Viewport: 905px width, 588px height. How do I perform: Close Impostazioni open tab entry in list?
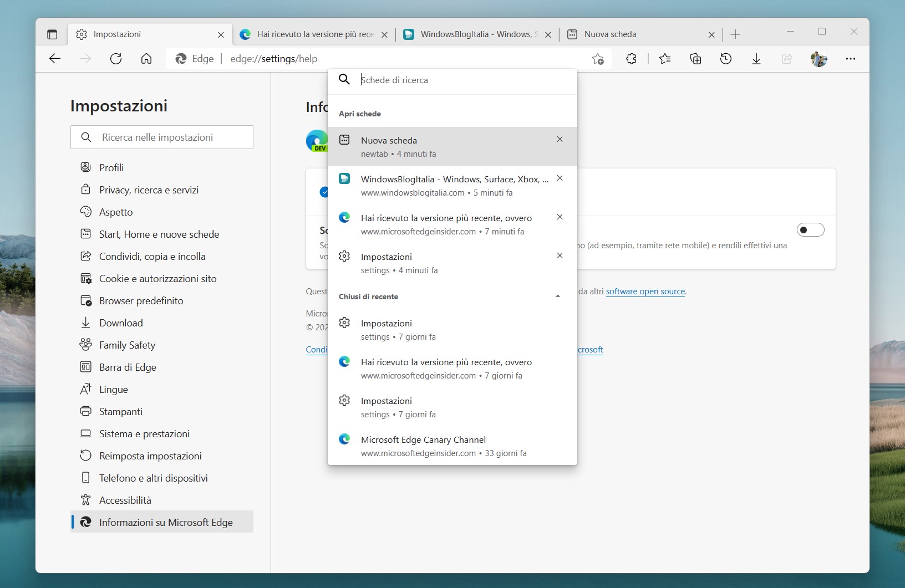(560, 256)
